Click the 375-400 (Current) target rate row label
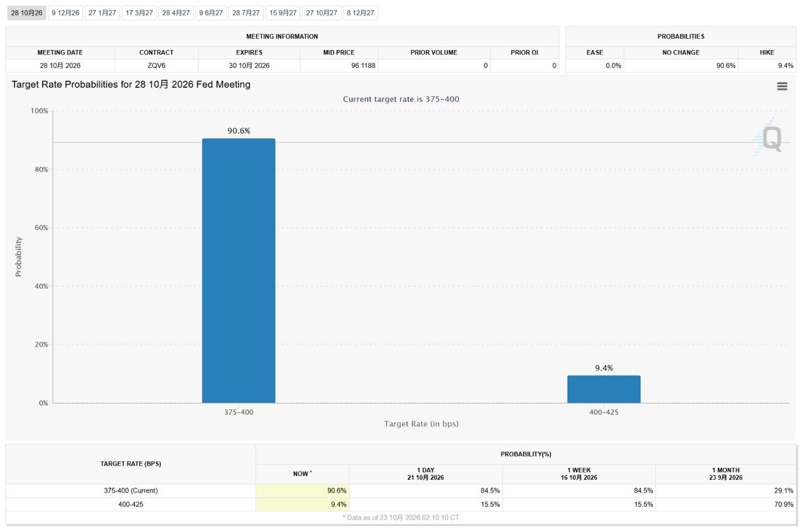The height and width of the screenshot is (532, 804). click(x=131, y=491)
